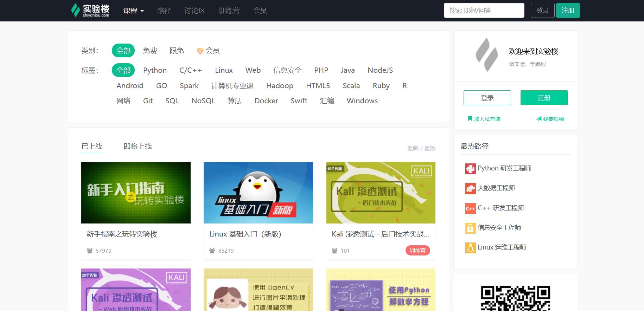Filter courses by 信息安全 tag
Screen dimensions: 644x311
(x=287, y=70)
